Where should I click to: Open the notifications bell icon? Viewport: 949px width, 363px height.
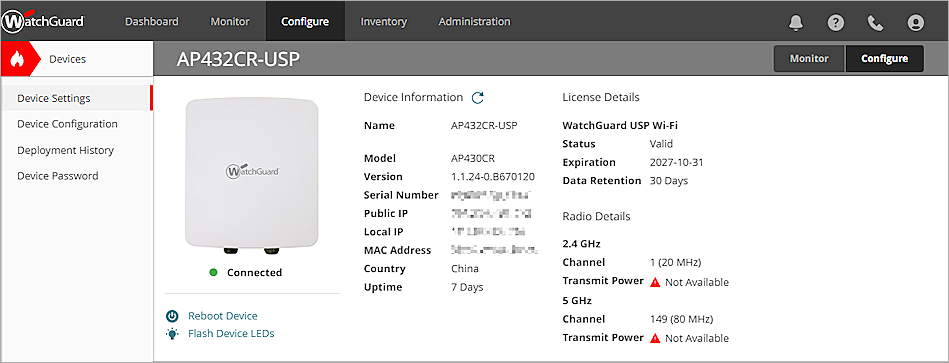[796, 22]
